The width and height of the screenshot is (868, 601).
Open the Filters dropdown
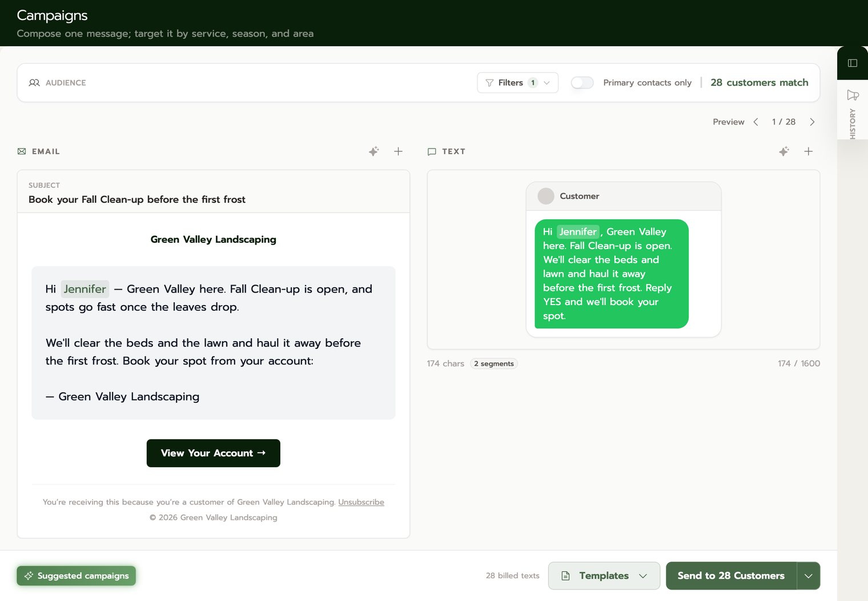coord(517,83)
